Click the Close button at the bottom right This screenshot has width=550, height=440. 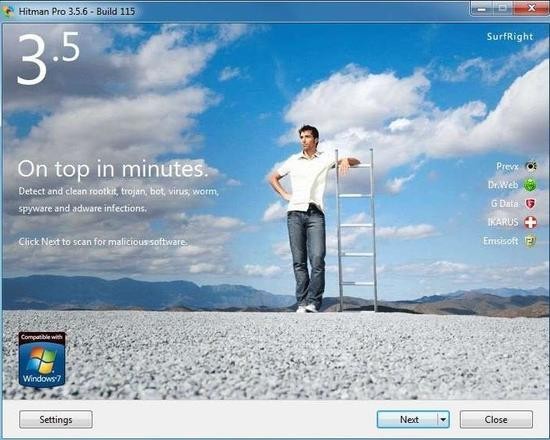coord(496,419)
